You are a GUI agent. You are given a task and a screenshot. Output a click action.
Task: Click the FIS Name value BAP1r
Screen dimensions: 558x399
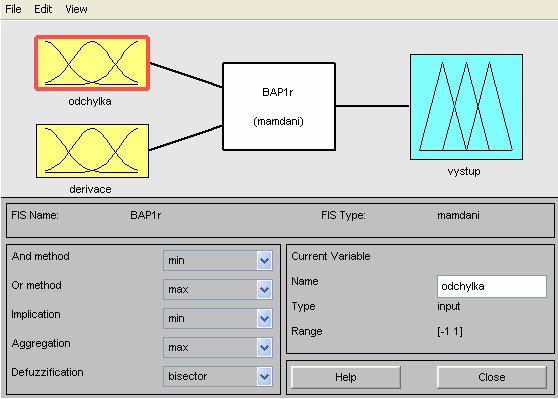point(146,215)
